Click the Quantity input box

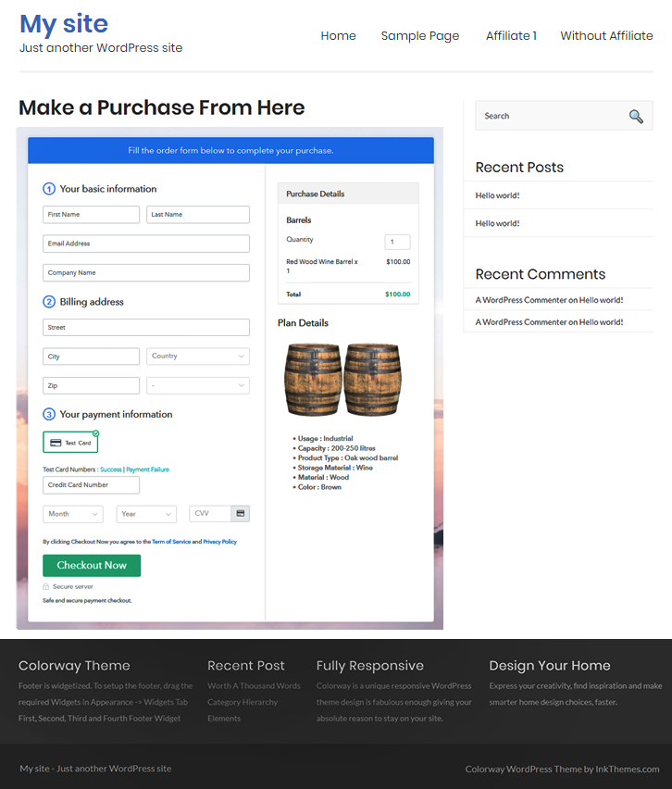[397, 242]
